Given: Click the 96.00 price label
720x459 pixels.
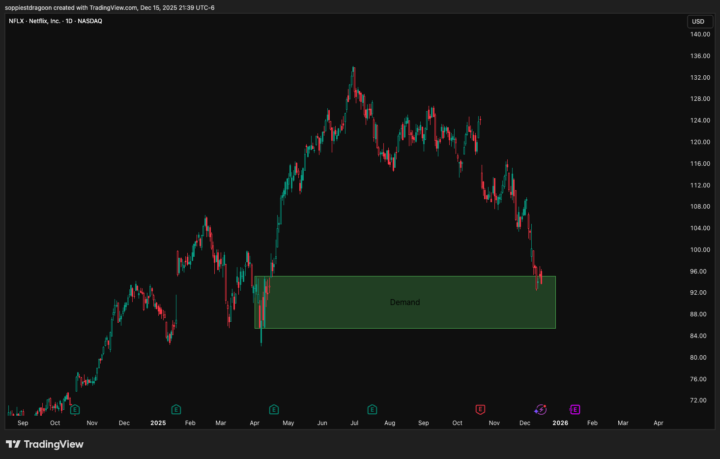Looking at the screenshot, I should pos(698,271).
